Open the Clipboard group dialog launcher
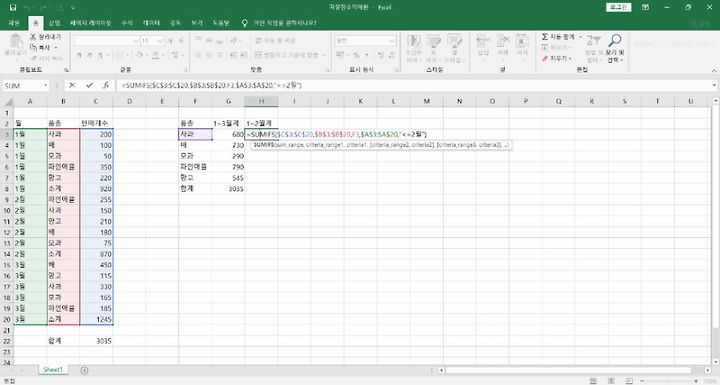Image resolution: width=720 pixels, height=385 pixels. coord(66,70)
